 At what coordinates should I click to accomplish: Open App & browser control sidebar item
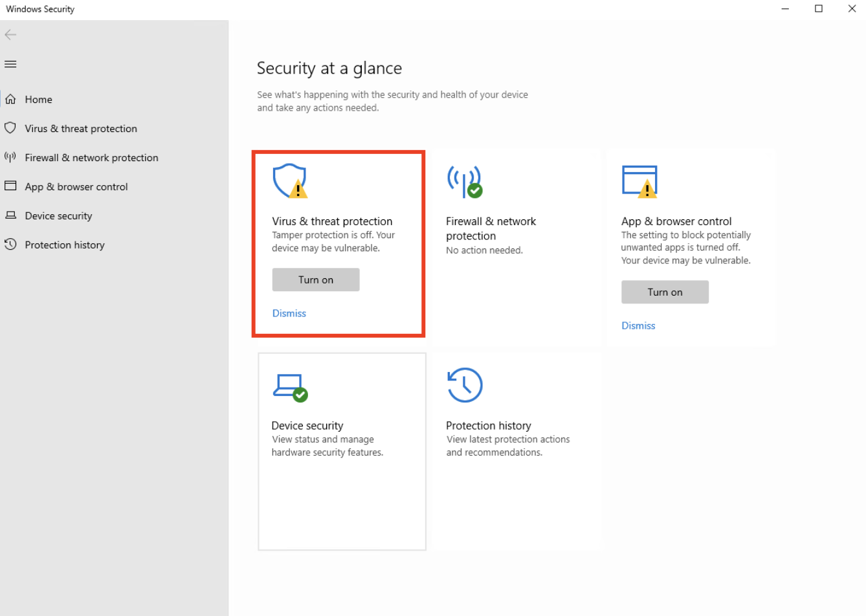76,187
